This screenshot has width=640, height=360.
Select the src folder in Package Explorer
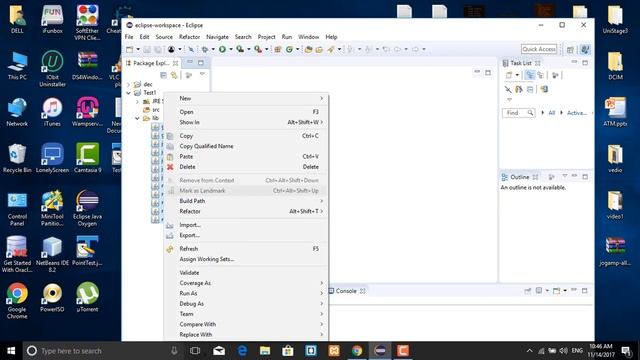tap(151, 110)
